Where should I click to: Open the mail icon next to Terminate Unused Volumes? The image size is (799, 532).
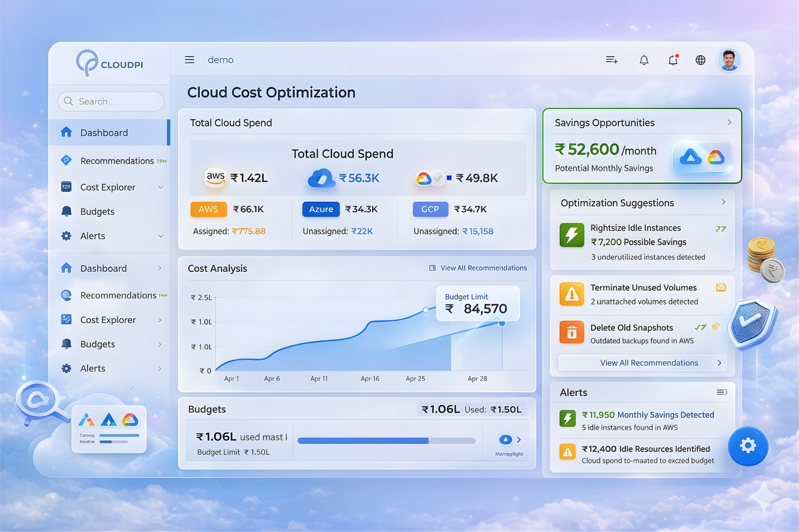coord(721,288)
